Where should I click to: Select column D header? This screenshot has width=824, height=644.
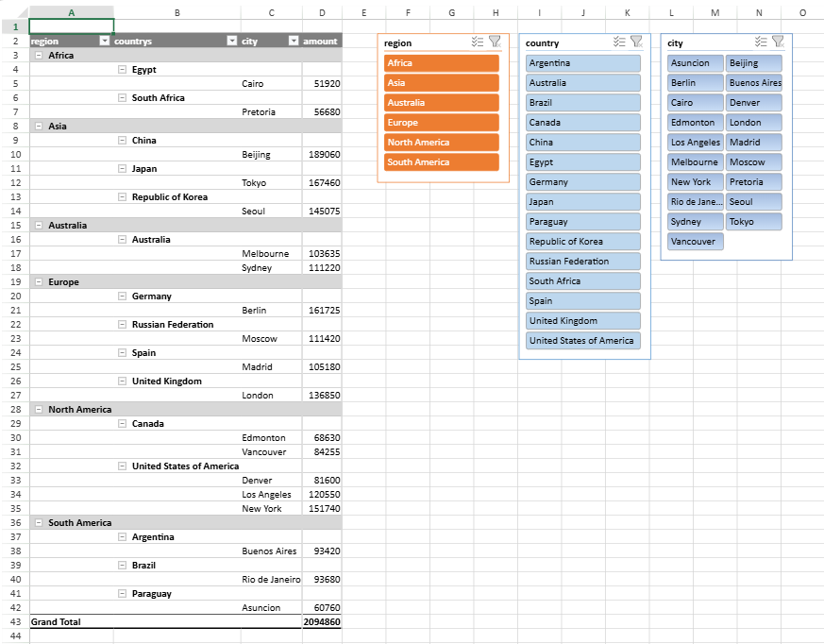click(x=322, y=12)
